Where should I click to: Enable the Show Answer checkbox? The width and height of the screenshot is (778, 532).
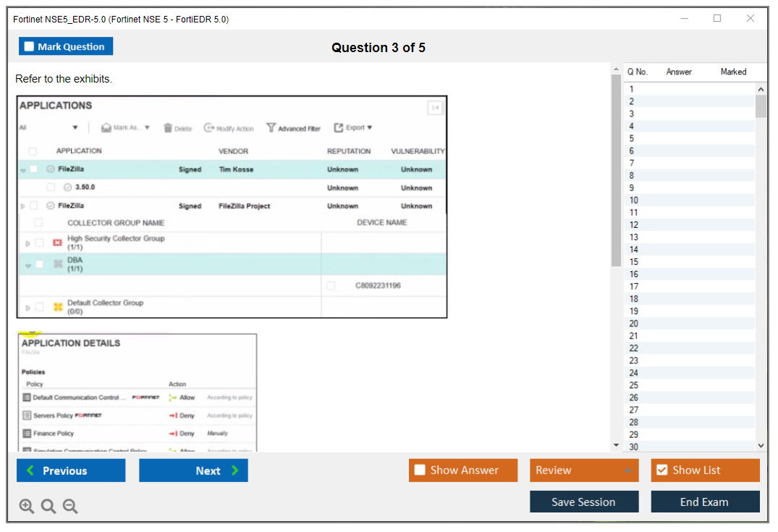(420, 470)
